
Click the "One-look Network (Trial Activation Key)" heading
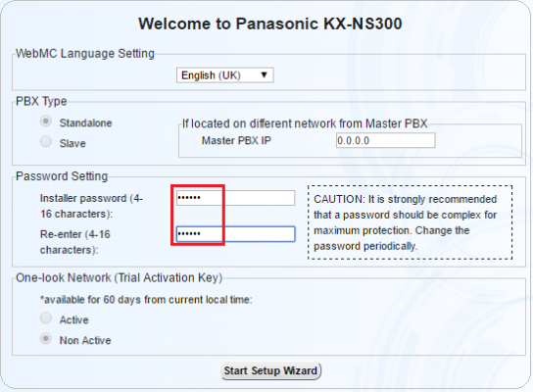pos(119,277)
